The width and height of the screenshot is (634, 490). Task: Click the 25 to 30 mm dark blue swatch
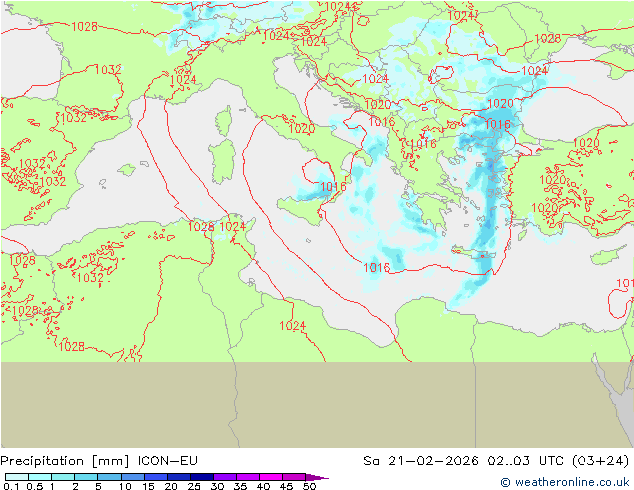tap(202, 477)
